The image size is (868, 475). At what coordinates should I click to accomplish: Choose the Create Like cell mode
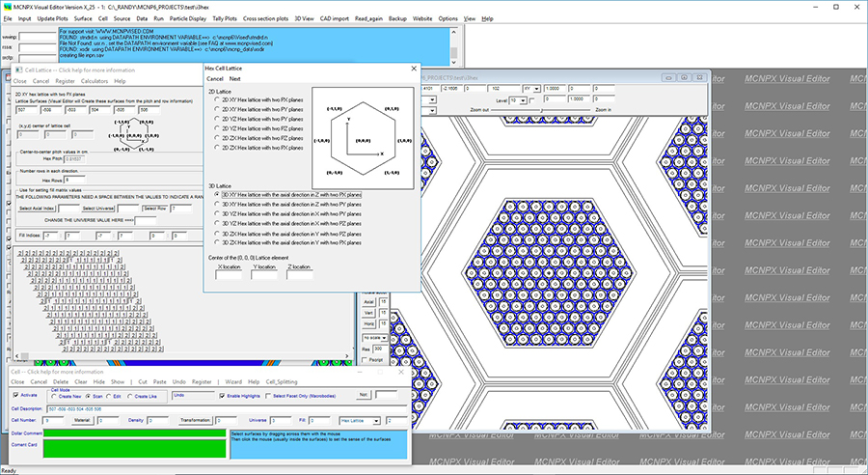click(x=128, y=395)
